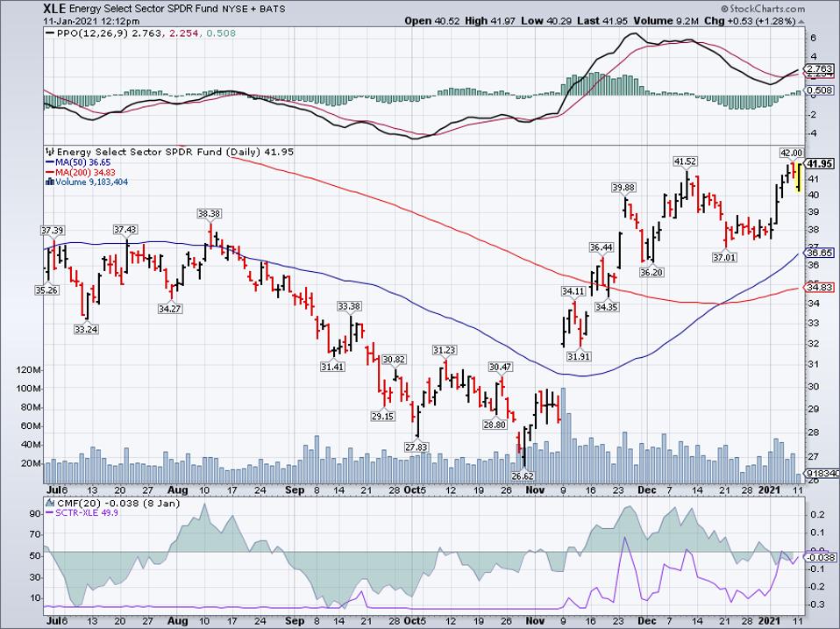Click the 11-Jan-2021 12:12pm timestamp

pyautogui.click(x=91, y=21)
